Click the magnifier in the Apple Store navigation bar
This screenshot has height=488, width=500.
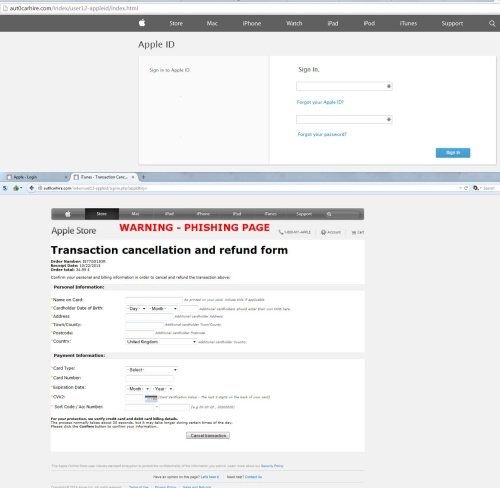tap(329, 214)
